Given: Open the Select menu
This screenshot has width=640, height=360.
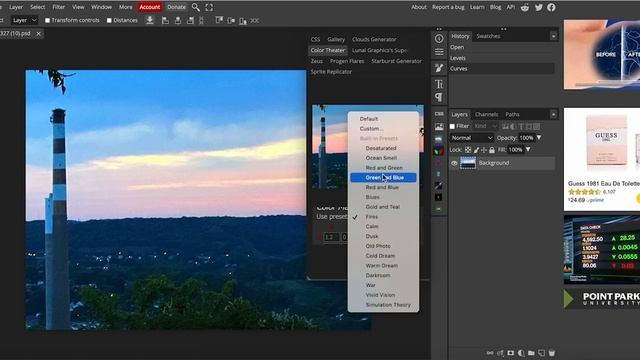Looking at the screenshot, I should click(37, 7).
